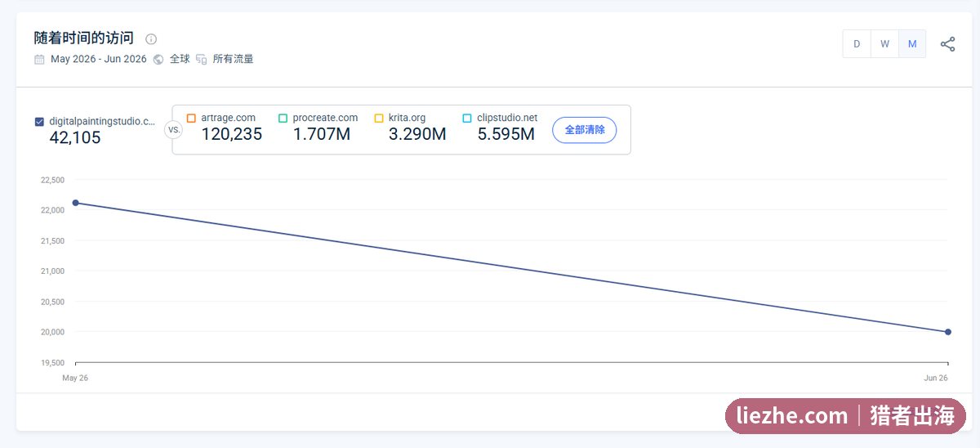This screenshot has width=980, height=448.
Task: Select monthly (M) granularity
Action: click(912, 44)
